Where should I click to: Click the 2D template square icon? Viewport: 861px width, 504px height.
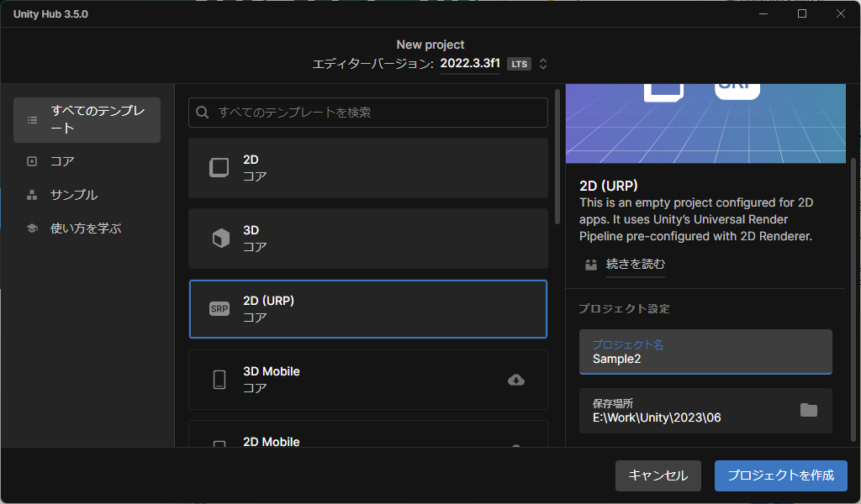pos(219,168)
